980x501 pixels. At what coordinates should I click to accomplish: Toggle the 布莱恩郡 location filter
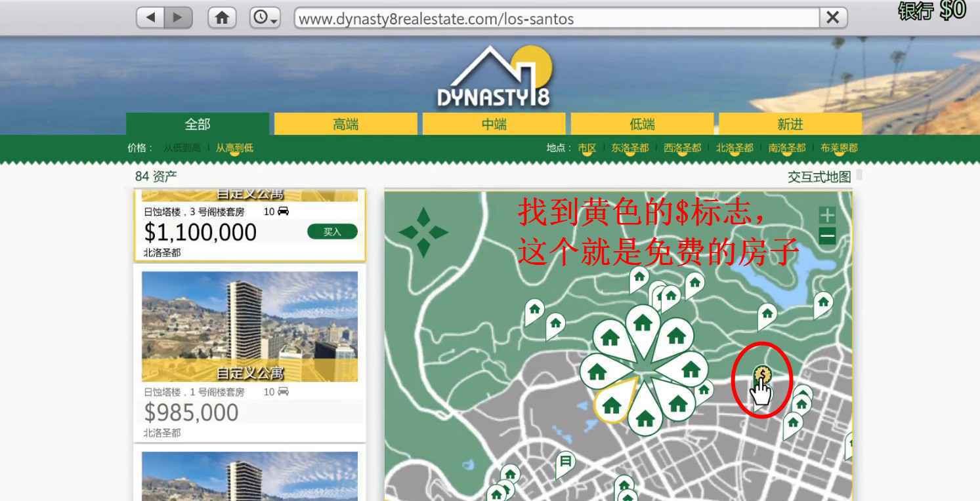tap(839, 148)
